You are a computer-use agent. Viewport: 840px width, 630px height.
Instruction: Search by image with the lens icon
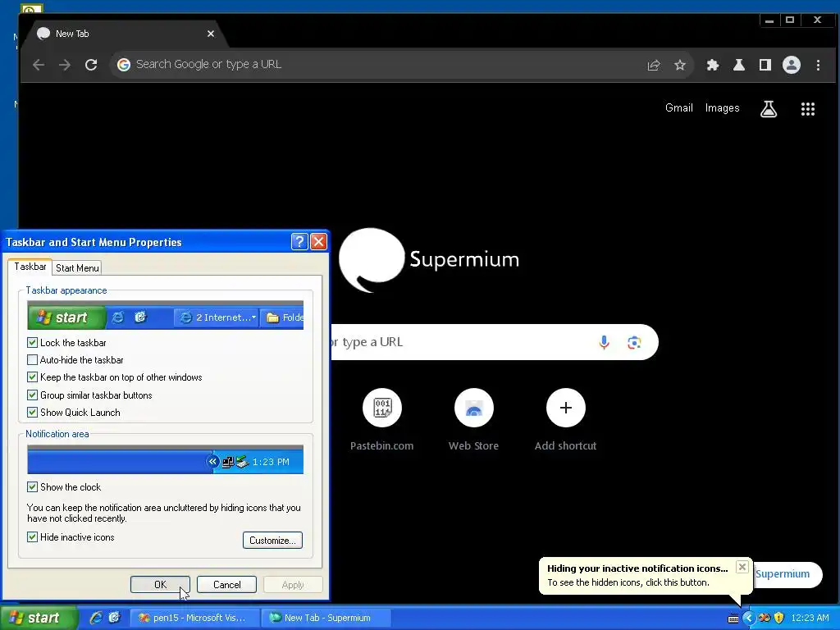click(x=634, y=342)
